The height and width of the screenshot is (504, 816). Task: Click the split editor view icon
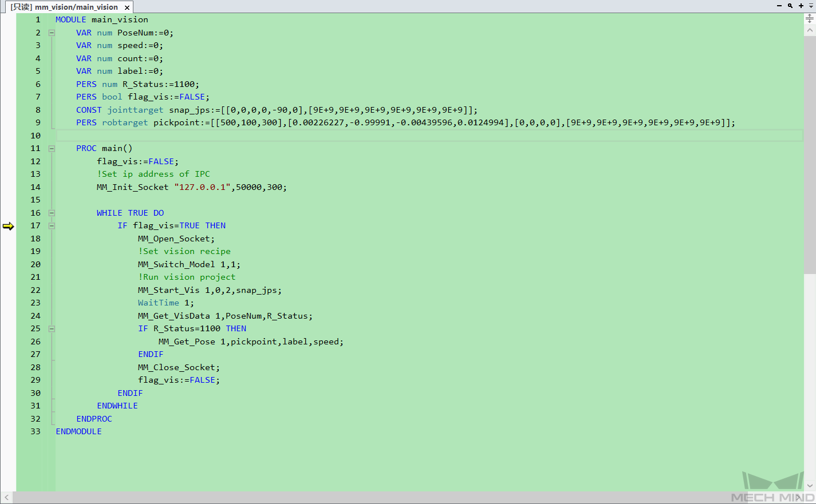(810, 19)
